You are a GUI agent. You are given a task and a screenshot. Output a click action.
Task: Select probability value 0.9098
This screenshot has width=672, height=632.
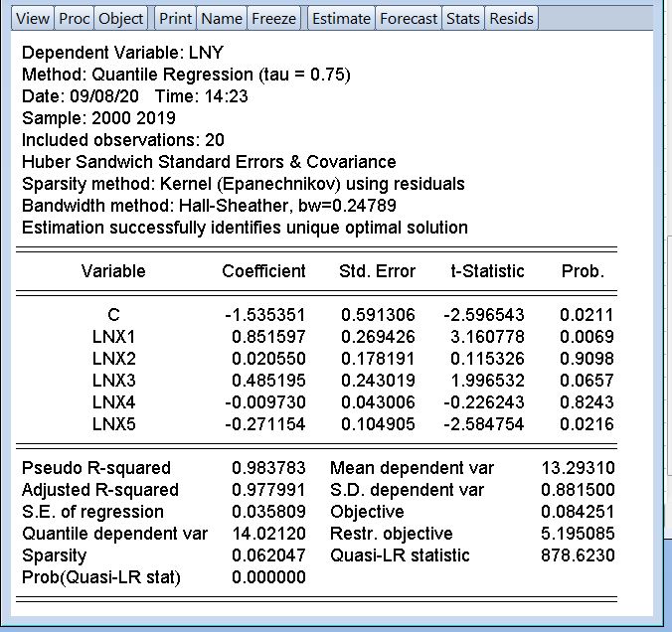[587, 359]
